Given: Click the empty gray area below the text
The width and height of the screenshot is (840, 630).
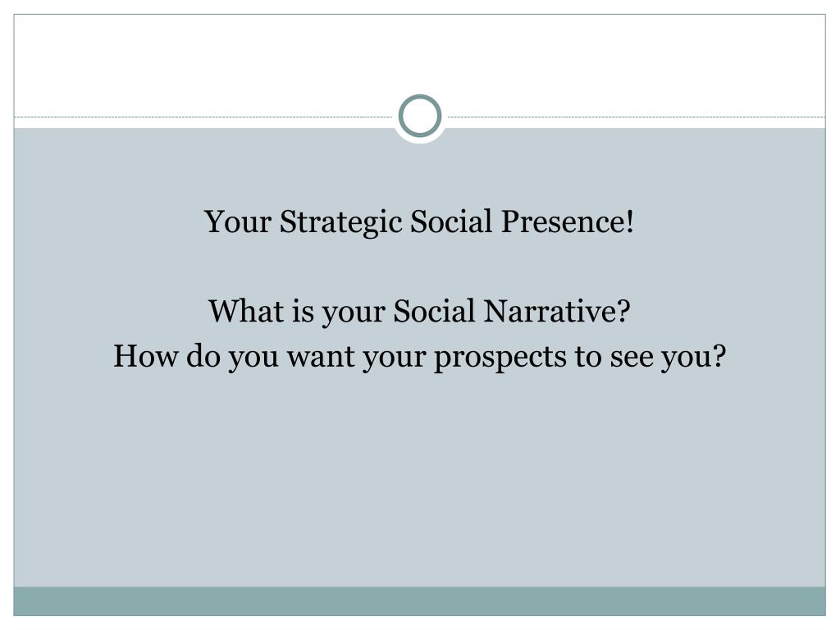Looking at the screenshot, I should tap(419, 482).
